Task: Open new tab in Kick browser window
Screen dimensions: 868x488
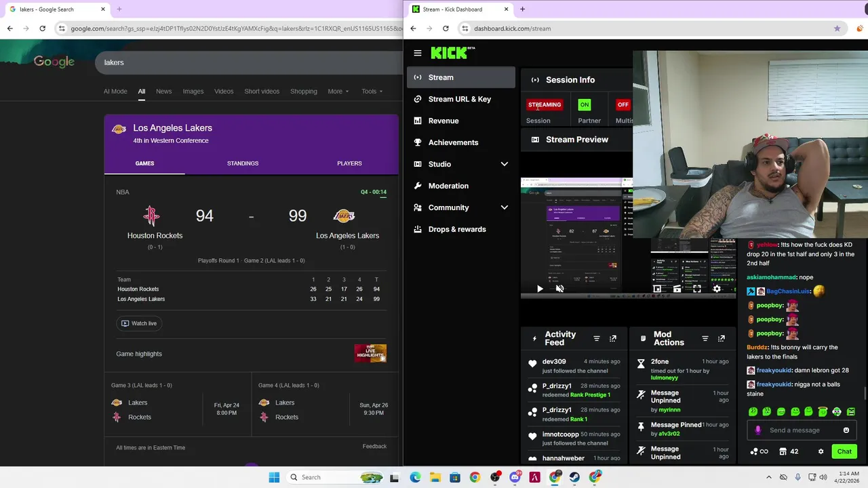Action: [522, 9]
